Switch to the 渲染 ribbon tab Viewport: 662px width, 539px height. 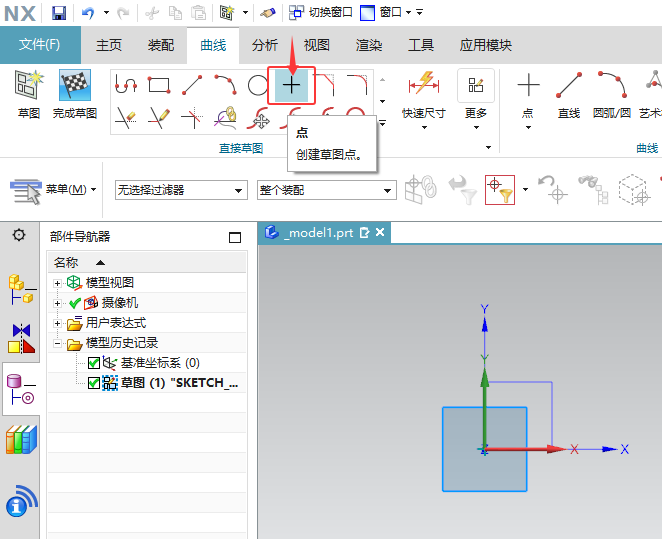(369, 45)
